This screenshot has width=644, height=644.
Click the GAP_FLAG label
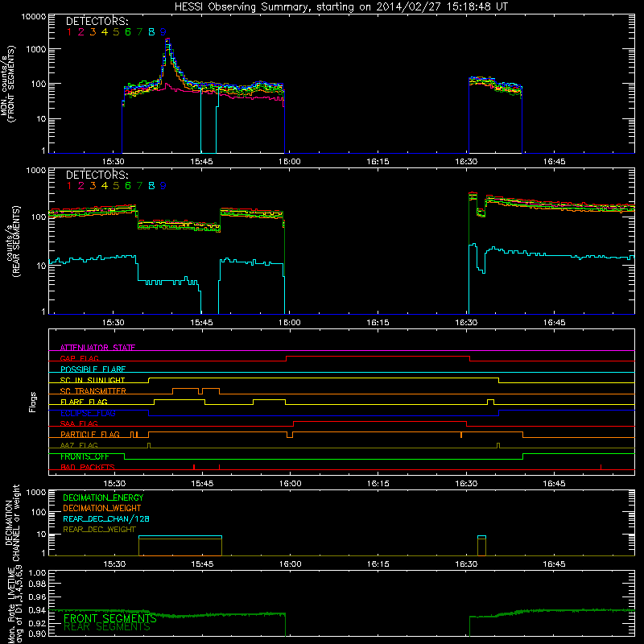(79, 358)
